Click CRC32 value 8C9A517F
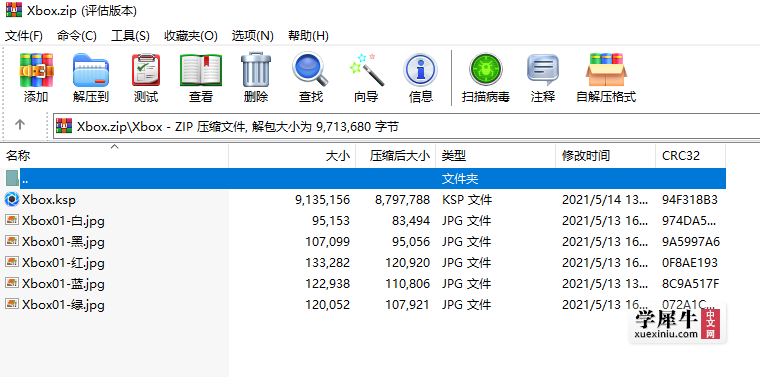 point(690,283)
